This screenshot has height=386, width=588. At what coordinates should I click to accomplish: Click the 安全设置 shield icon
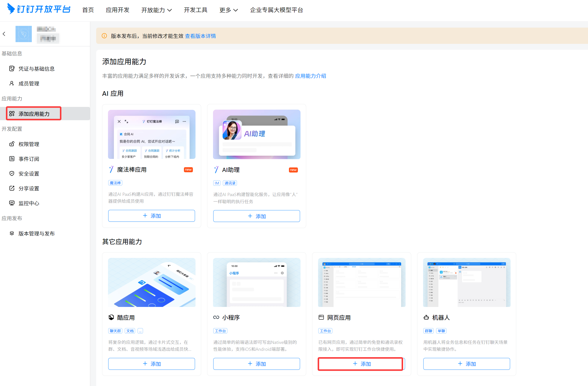[x=12, y=173]
